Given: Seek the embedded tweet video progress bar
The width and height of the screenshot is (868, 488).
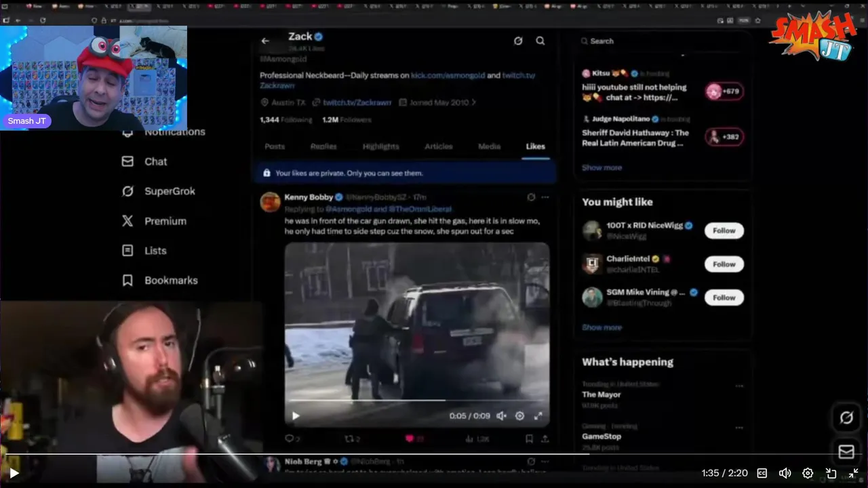Looking at the screenshot, I should 416,401.
